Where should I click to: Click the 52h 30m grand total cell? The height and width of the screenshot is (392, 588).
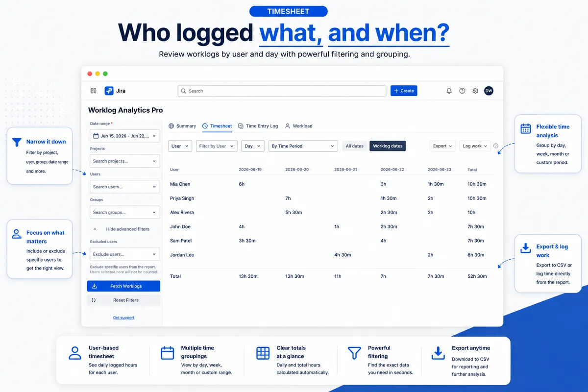(477, 276)
